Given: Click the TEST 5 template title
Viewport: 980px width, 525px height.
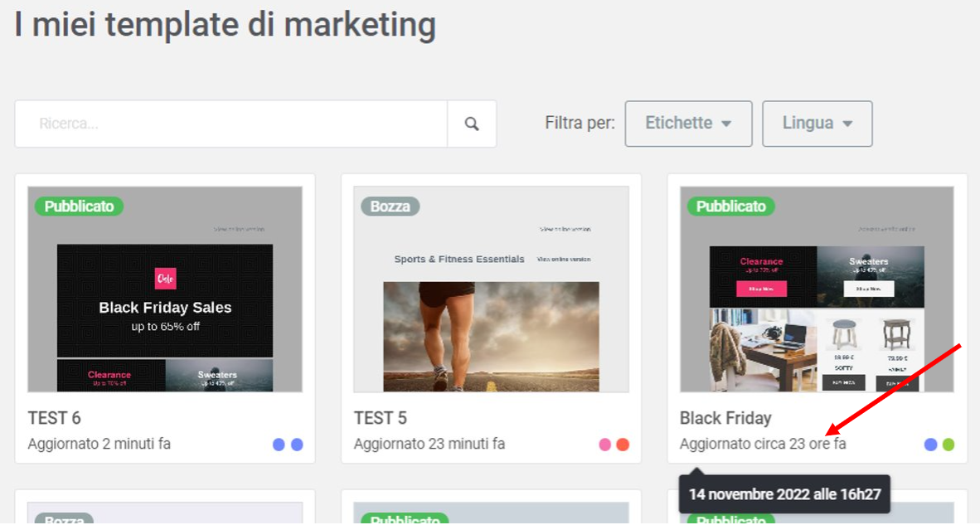Looking at the screenshot, I should 380,418.
